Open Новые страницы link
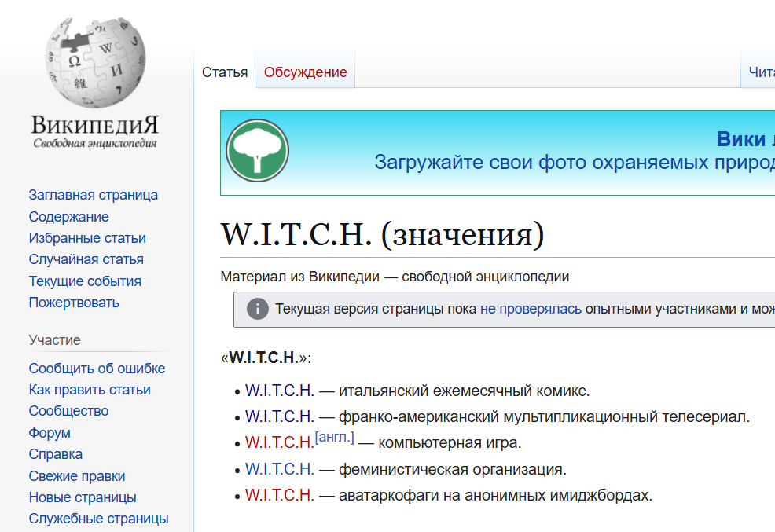Image resolution: width=775 pixels, height=532 pixels. tap(83, 497)
